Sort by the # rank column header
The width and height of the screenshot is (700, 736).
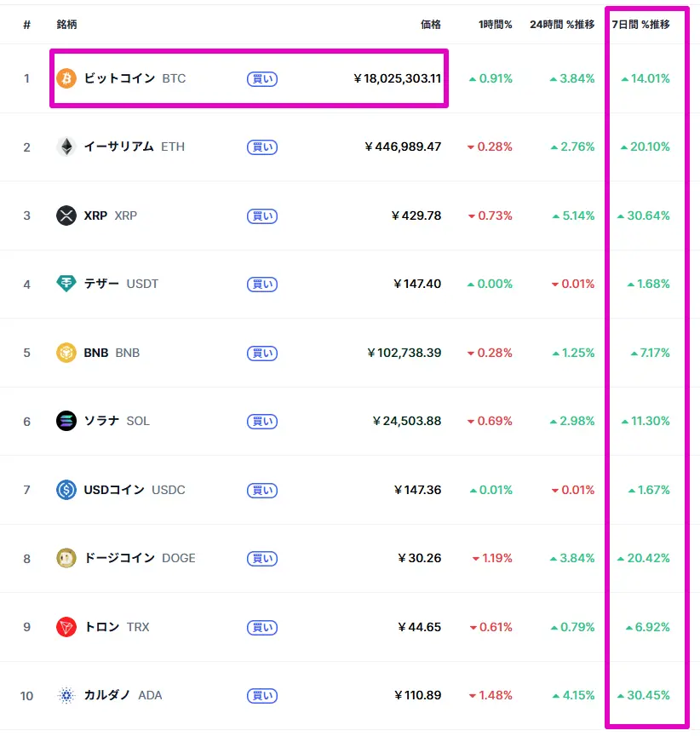tap(26, 25)
